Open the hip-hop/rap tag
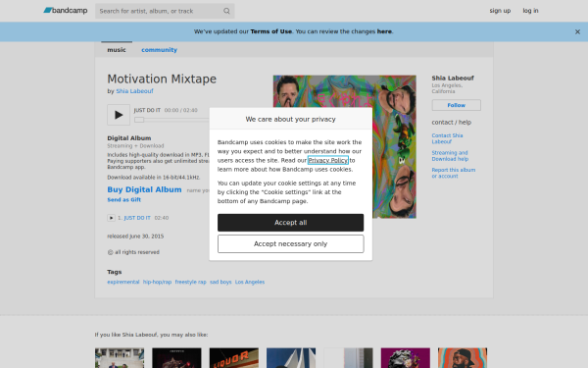 tap(157, 282)
